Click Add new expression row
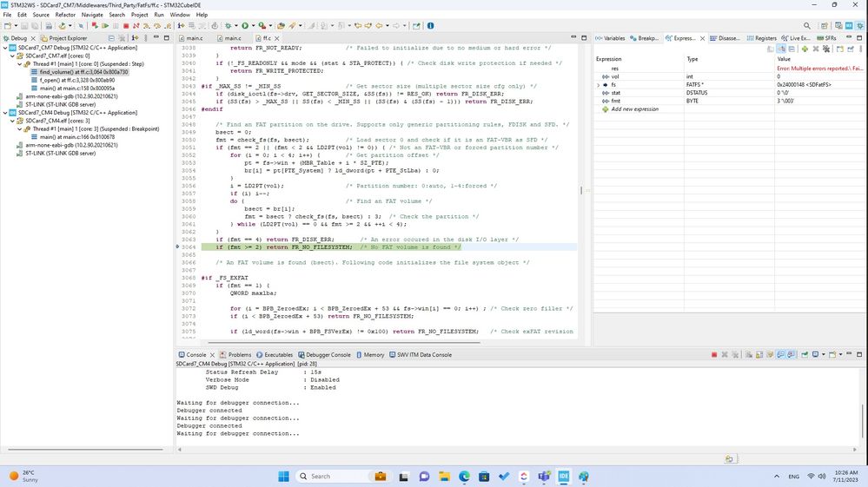This screenshot has width=868, height=487. pyautogui.click(x=634, y=109)
